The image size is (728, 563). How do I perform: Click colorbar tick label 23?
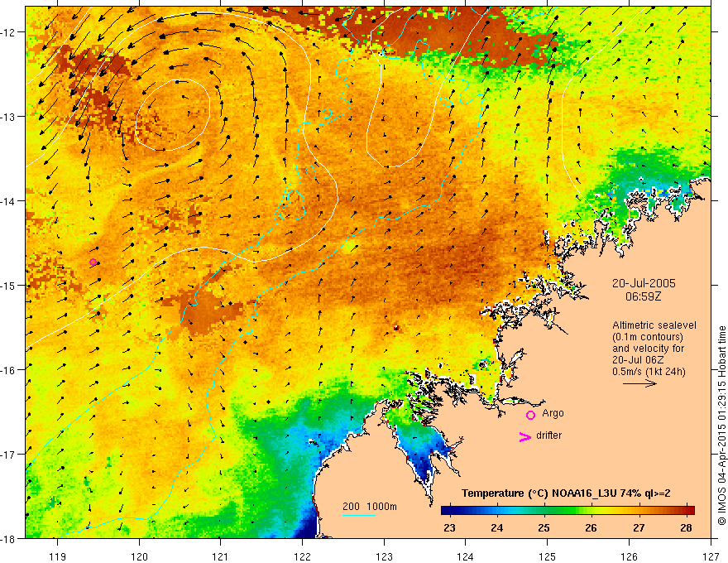449,527
